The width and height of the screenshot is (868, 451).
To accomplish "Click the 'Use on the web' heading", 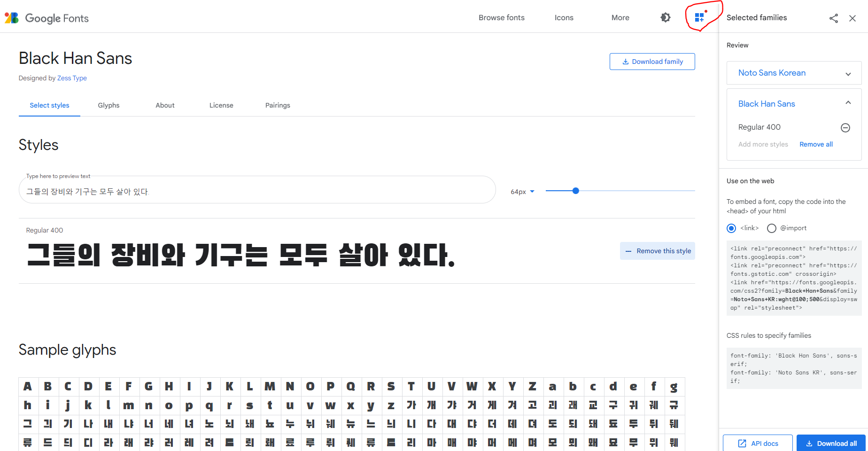I will pos(751,181).
